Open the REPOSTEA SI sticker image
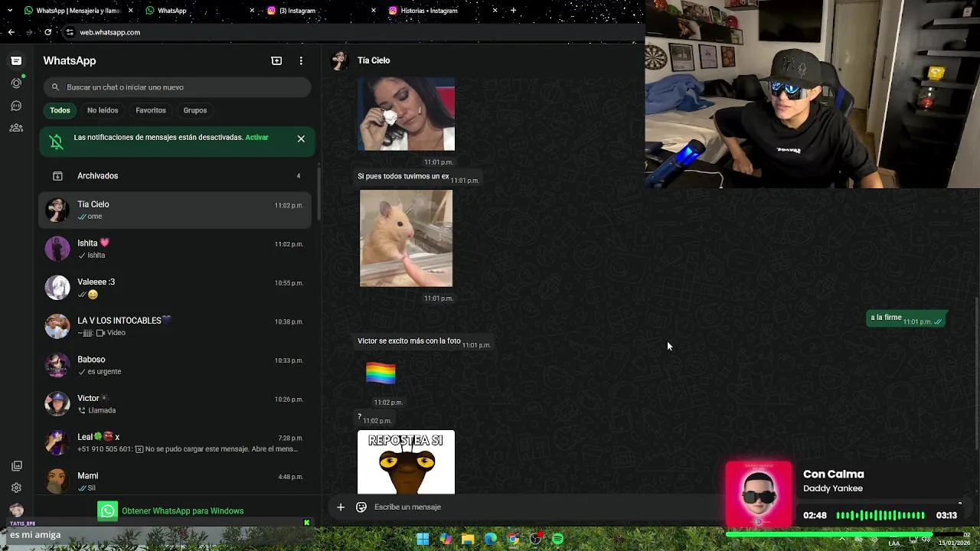Screen dimensions: 980x551 click(406, 462)
